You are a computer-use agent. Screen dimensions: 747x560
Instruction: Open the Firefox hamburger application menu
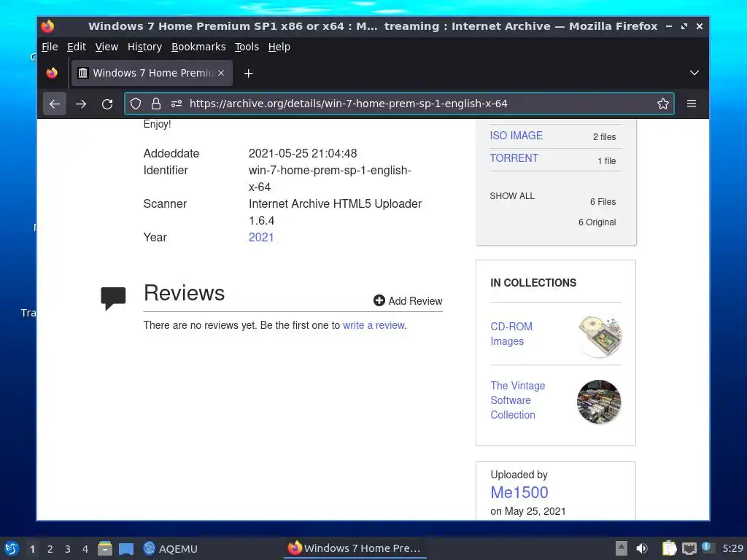tap(692, 104)
